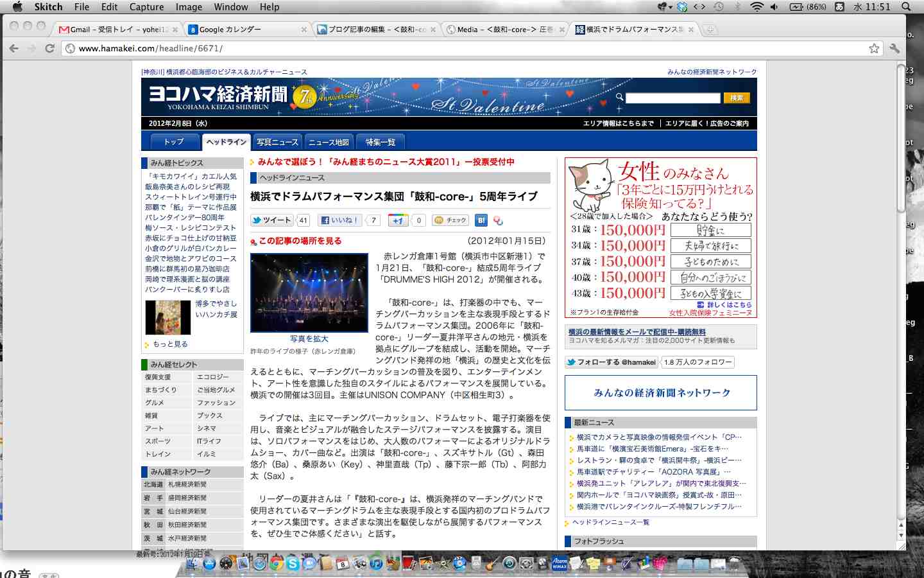Click the orange 検索 search button
This screenshot has height=578, width=924.
pos(737,98)
